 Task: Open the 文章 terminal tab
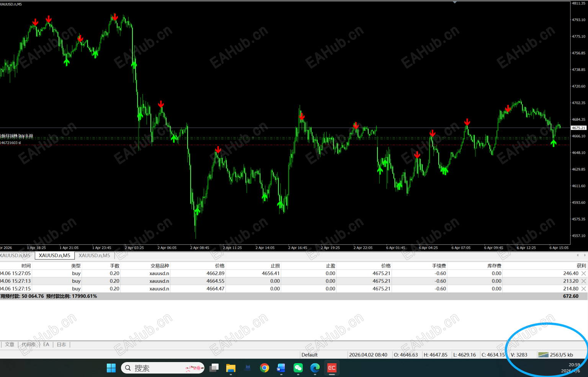(10, 344)
